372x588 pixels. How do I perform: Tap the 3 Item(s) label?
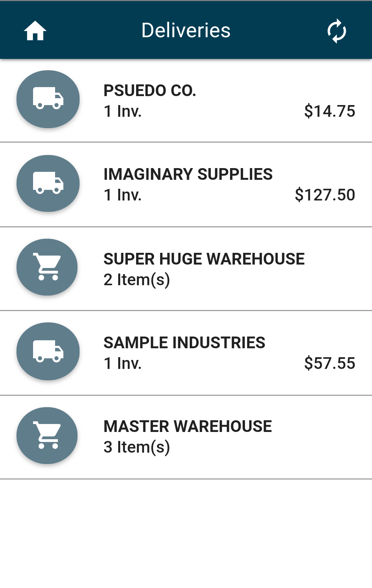tap(137, 447)
